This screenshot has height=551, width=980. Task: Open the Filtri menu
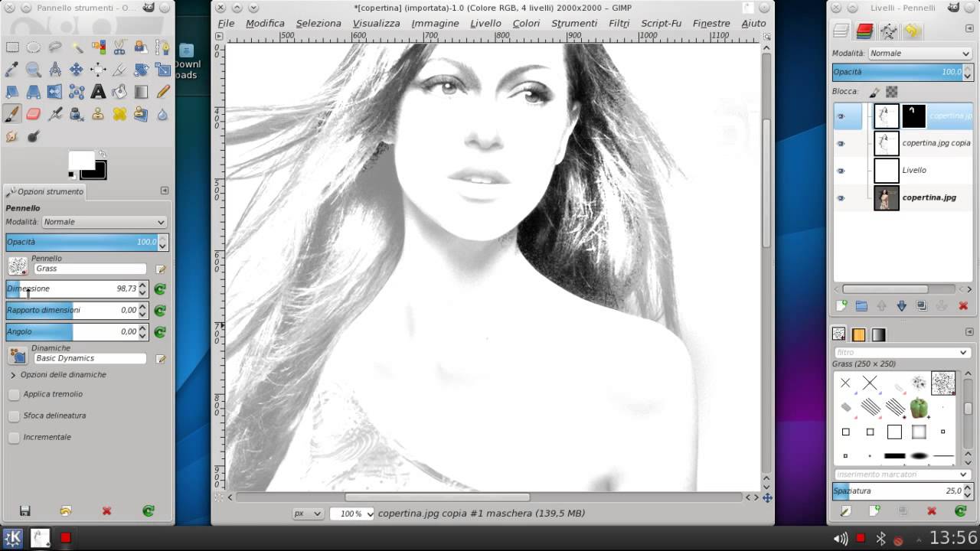[619, 23]
